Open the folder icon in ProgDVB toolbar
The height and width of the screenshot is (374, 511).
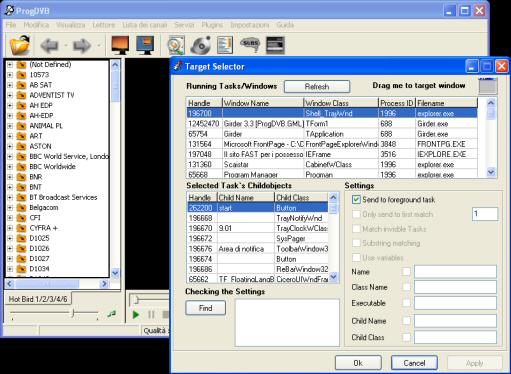pyautogui.click(x=20, y=45)
